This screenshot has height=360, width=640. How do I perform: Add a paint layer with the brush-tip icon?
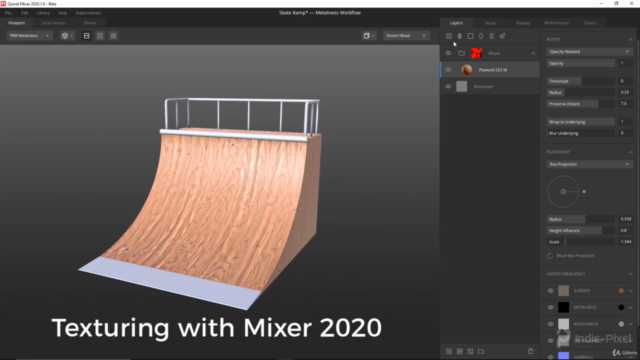click(x=460, y=36)
